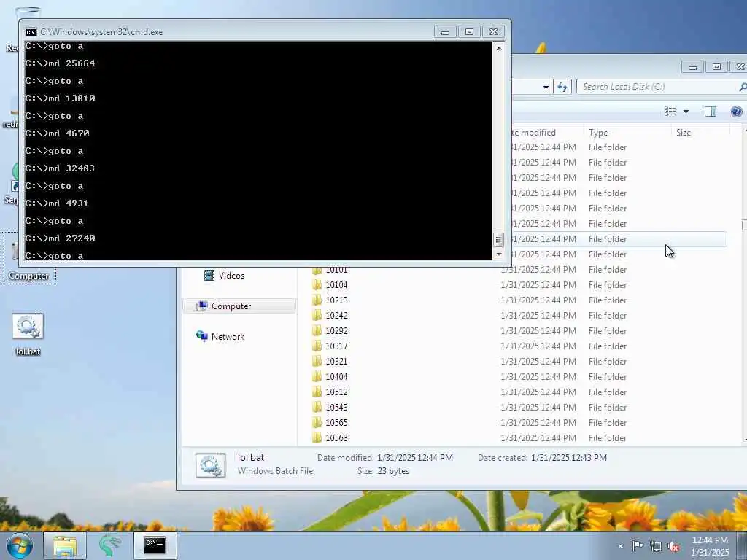The height and width of the screenshot is (560, 747).
Task: Select folder 10292
Action: tap(336, 330)
